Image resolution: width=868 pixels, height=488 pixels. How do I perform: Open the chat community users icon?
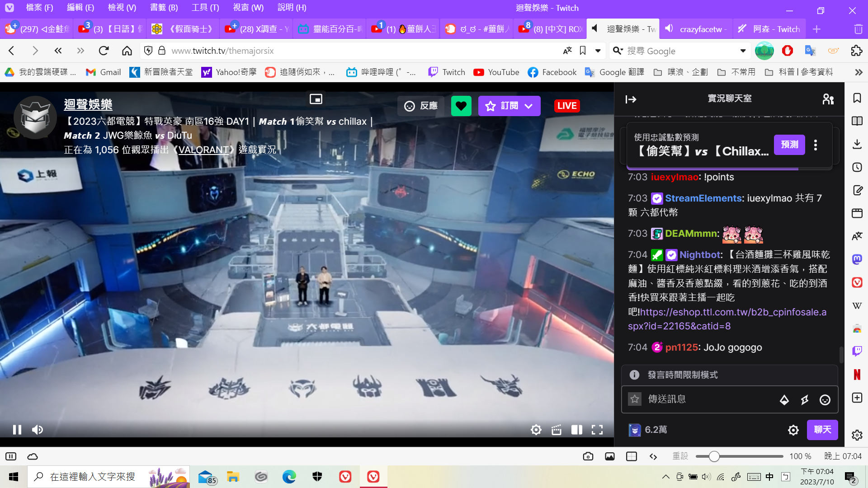[828, 99]
